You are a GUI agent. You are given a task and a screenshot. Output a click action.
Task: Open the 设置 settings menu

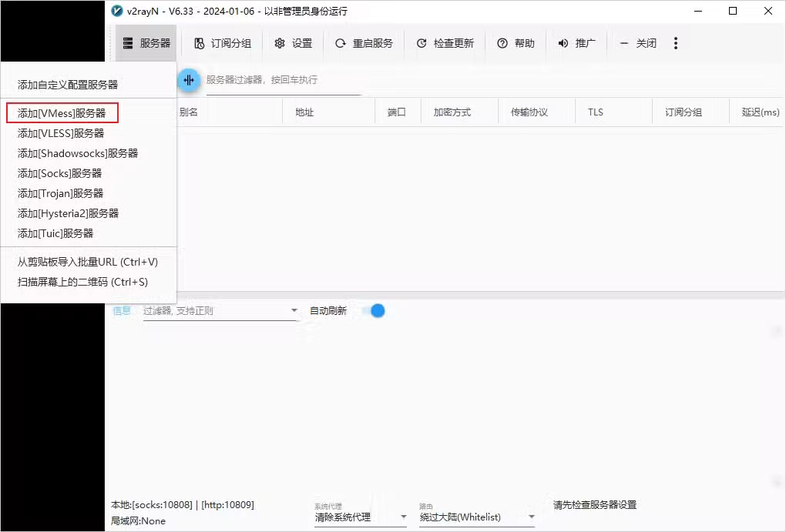coord(293,42)
